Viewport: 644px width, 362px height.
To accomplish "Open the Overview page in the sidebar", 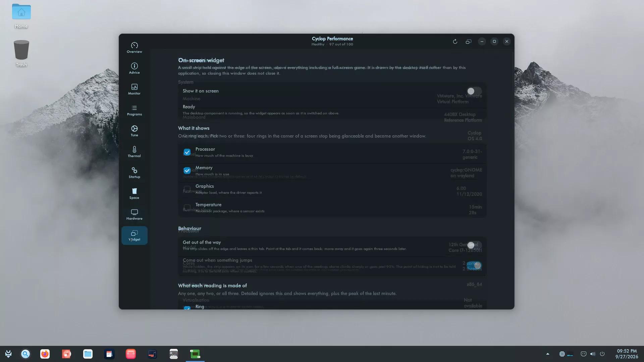I will tap(134, 48).
